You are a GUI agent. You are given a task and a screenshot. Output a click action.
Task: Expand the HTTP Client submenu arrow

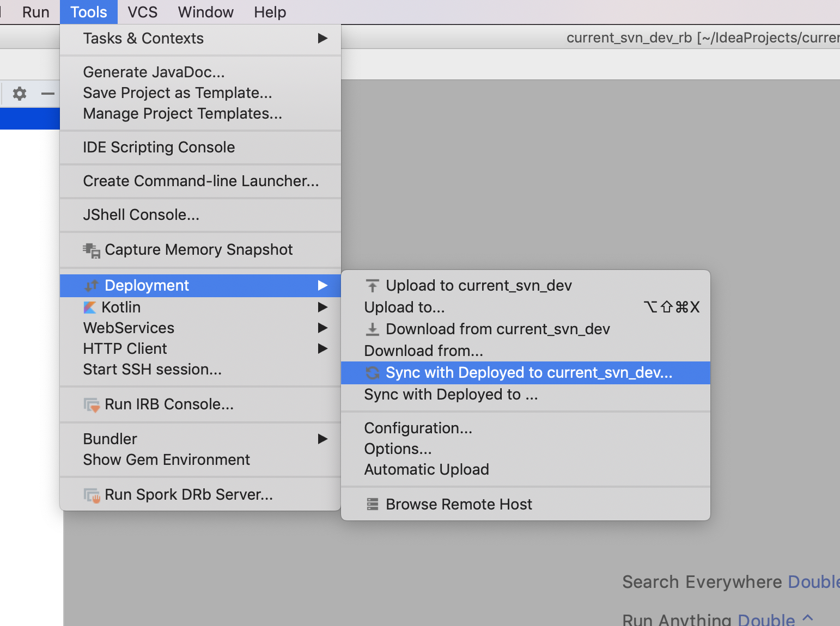click(322, 348)
